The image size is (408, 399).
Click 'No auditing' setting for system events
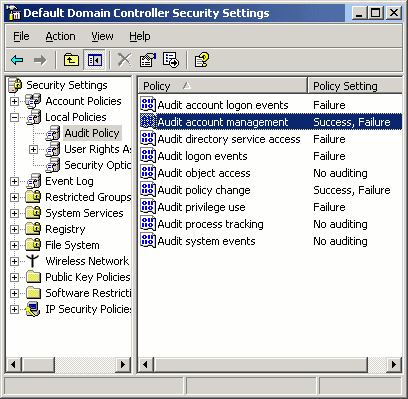click(340, 241)
